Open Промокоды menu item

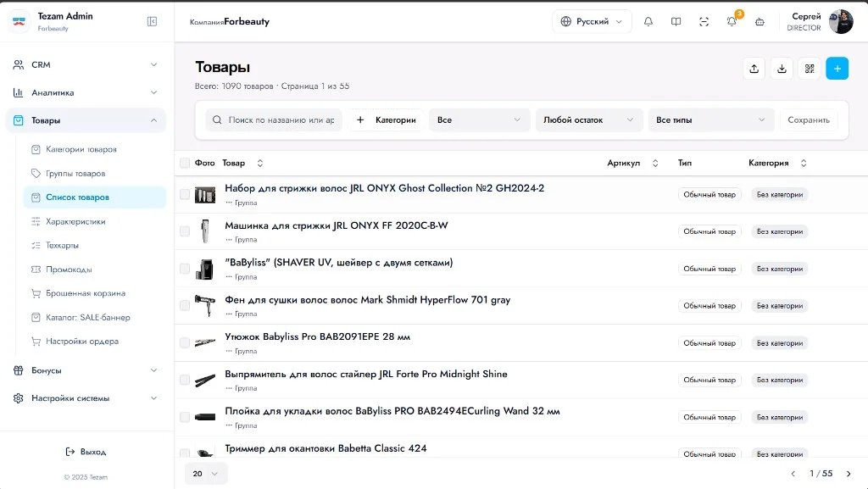[95, 270]
